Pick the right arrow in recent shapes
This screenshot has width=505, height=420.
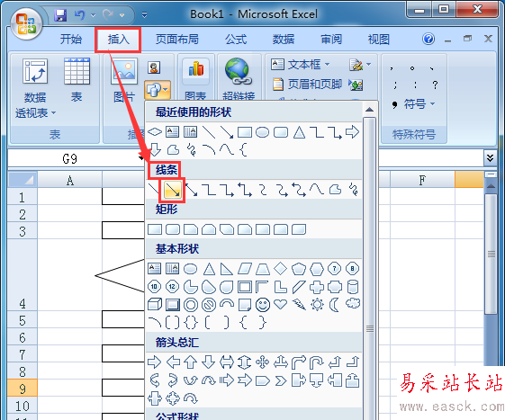pyautogui.click(x=352, y=132)
